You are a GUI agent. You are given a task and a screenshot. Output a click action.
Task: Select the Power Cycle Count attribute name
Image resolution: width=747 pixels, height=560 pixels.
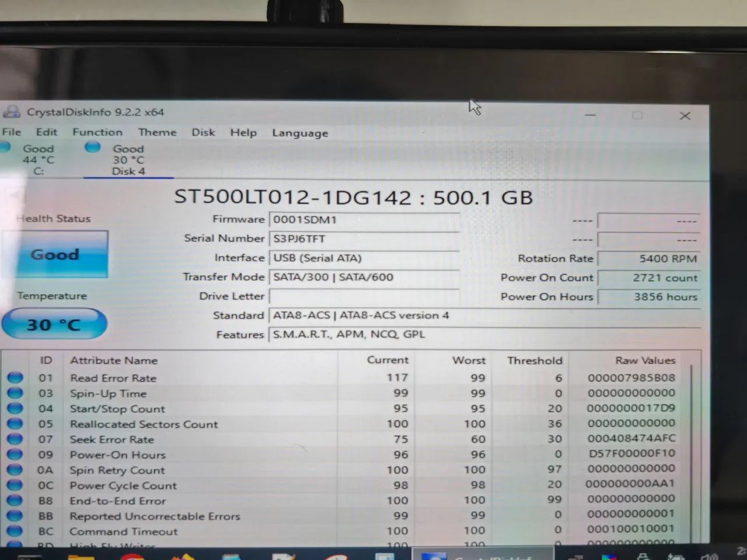(x=123, y=485)
